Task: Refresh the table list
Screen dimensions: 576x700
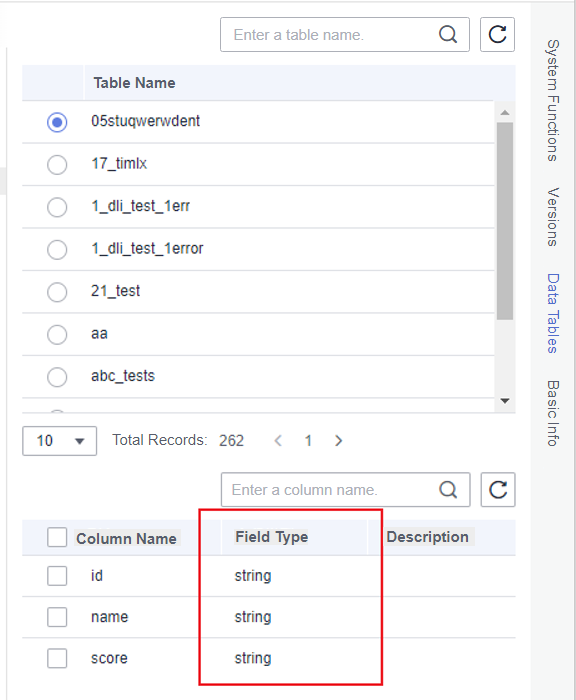Action: (x=497, y=34)
